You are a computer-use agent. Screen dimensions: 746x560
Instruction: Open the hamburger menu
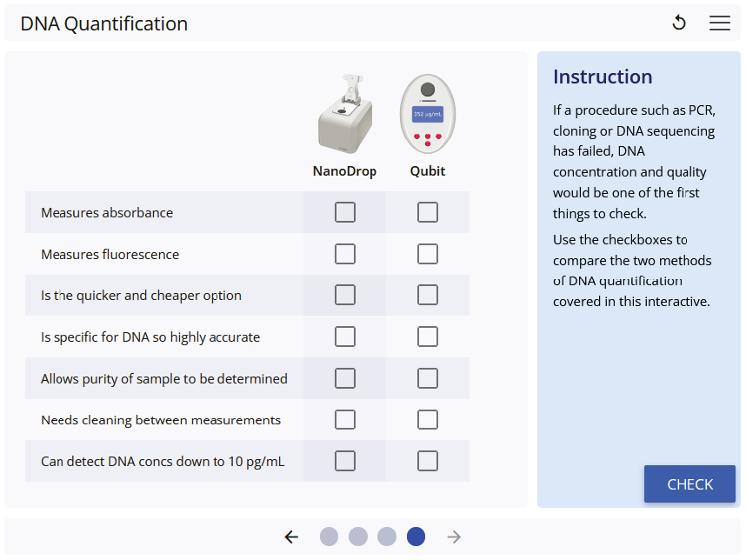(720, 23)
